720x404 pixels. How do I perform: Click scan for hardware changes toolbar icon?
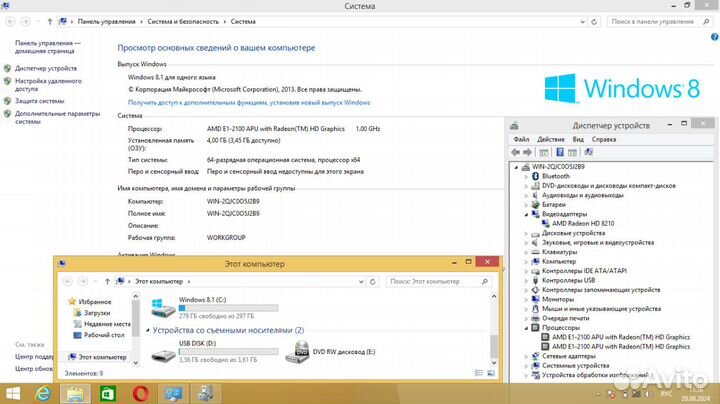tap(588, 152)
